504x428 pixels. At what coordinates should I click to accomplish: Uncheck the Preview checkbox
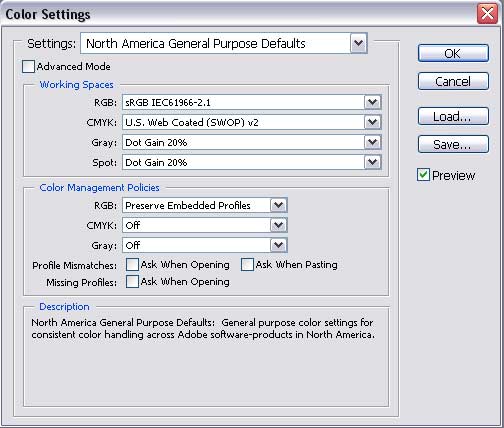(x=423, y=175)
